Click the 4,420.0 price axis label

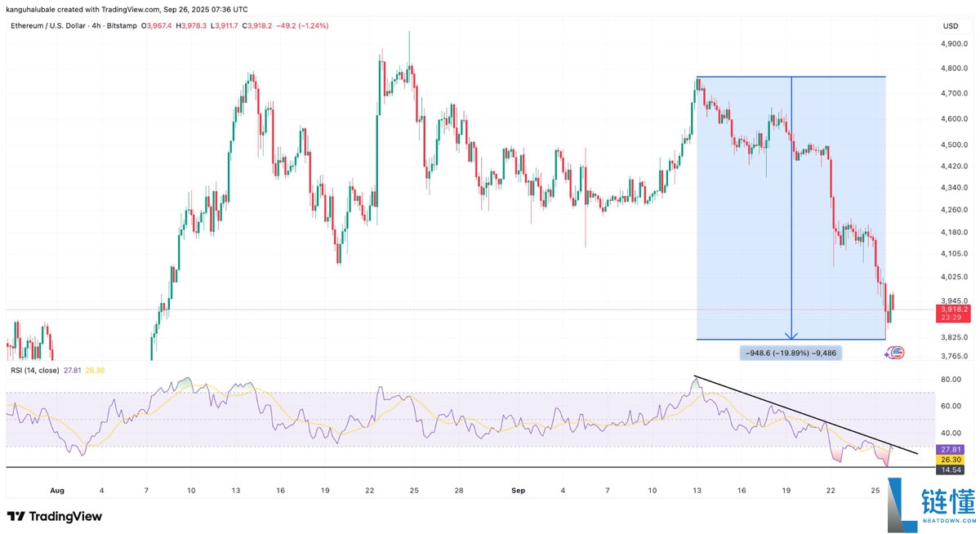point(954,167)
